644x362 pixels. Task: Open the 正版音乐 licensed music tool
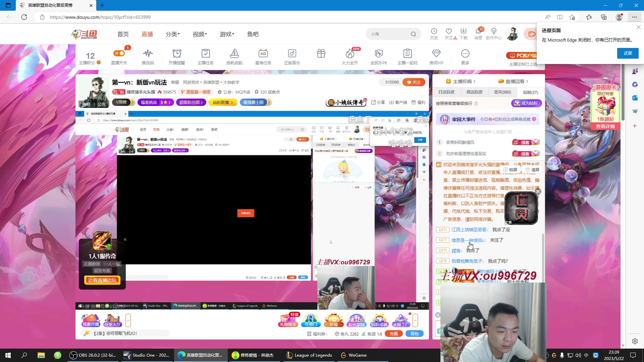tap(292, 56)
